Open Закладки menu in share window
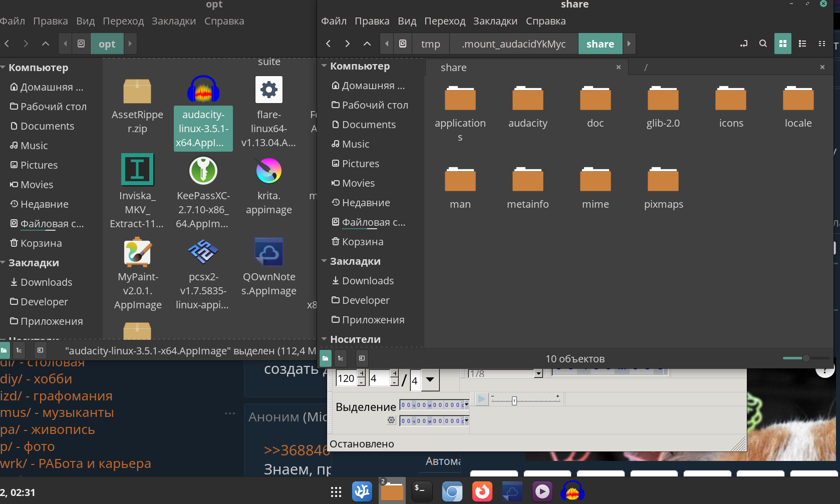Image resolution: width=840 pixels, height=504 pixels. pyautogui.click(x=495, y=21)
